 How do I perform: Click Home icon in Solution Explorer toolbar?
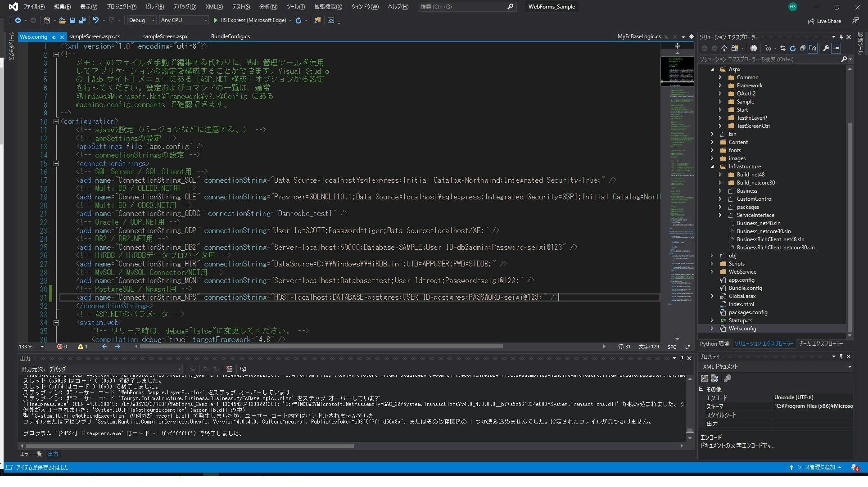(724, 48)
